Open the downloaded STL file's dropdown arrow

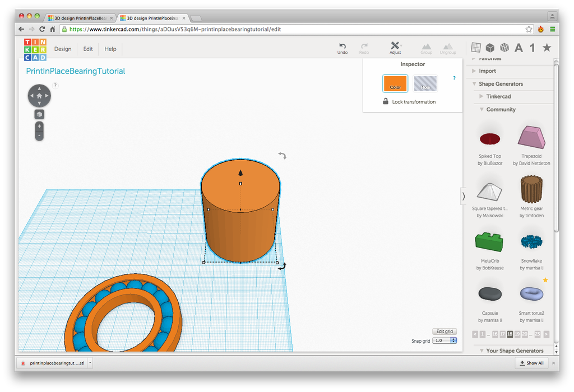tap(90, 363)
